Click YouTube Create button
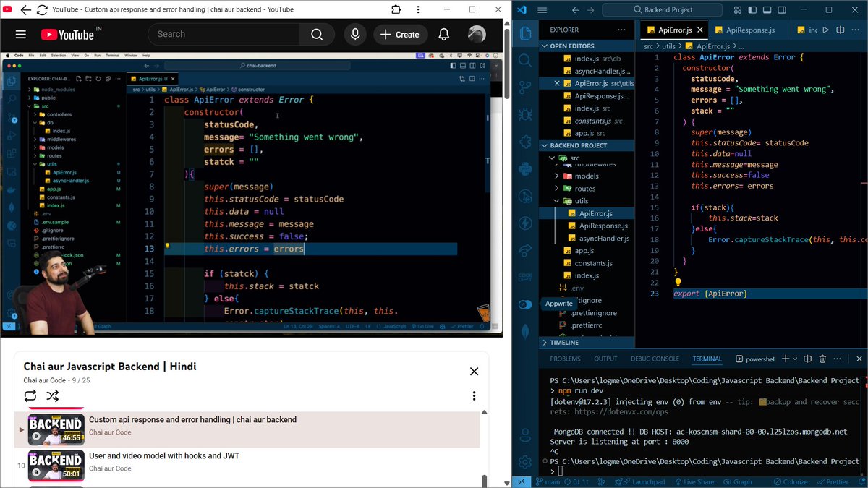 (400, 34)
